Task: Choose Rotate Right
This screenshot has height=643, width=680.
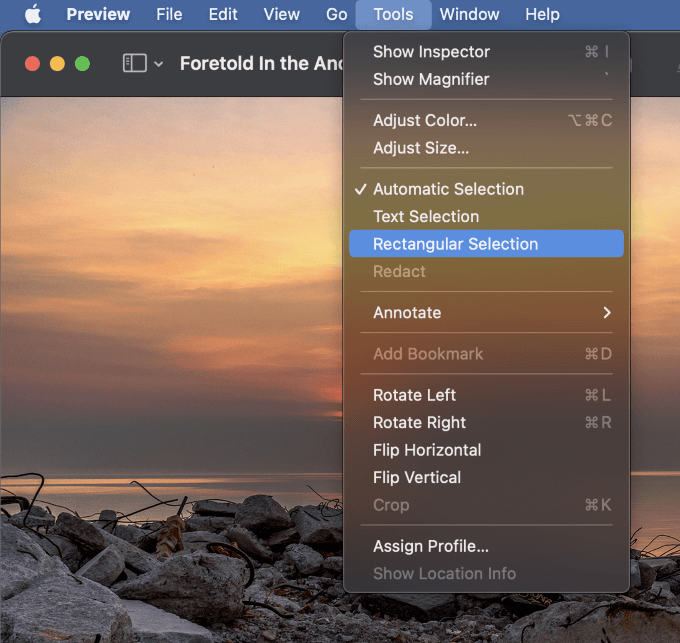Action: tap(486, 422)
